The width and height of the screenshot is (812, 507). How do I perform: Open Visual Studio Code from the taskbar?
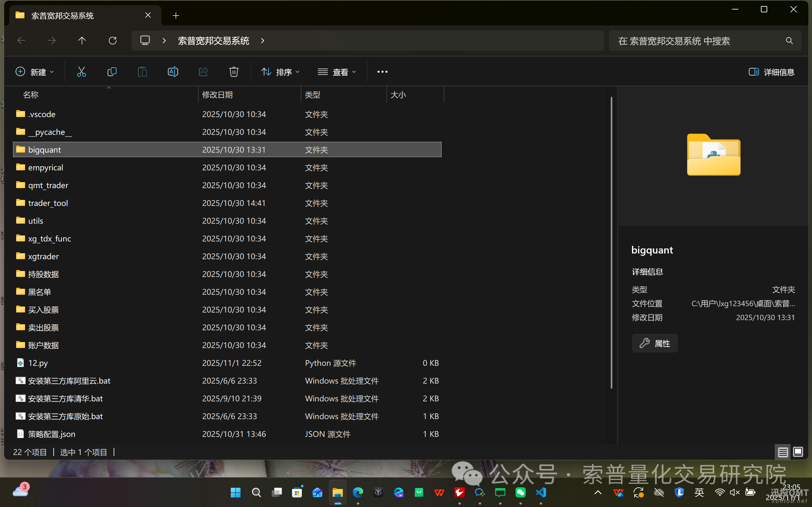point(541,492)
